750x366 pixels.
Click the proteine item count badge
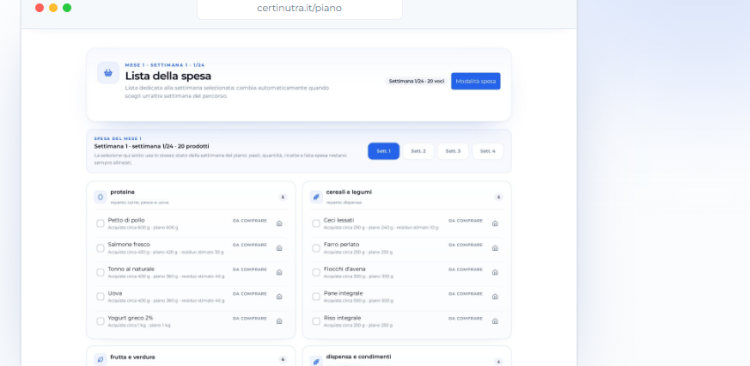(x=283, y=197)
